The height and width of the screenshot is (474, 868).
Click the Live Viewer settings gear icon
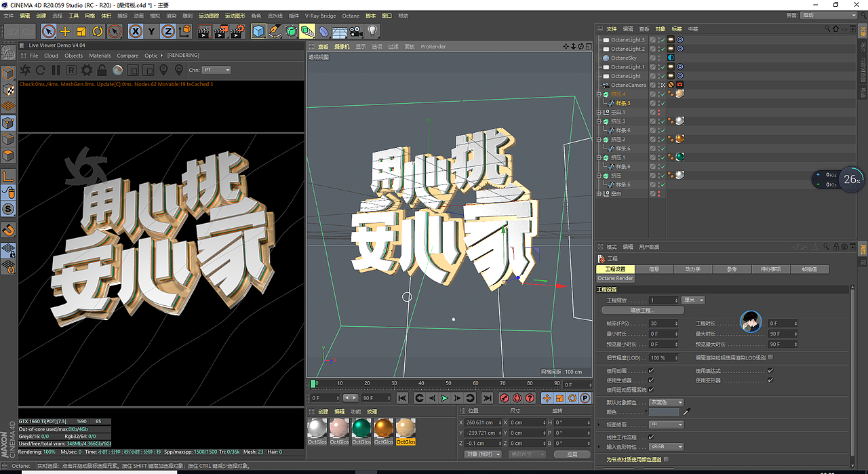coord(86,71)
